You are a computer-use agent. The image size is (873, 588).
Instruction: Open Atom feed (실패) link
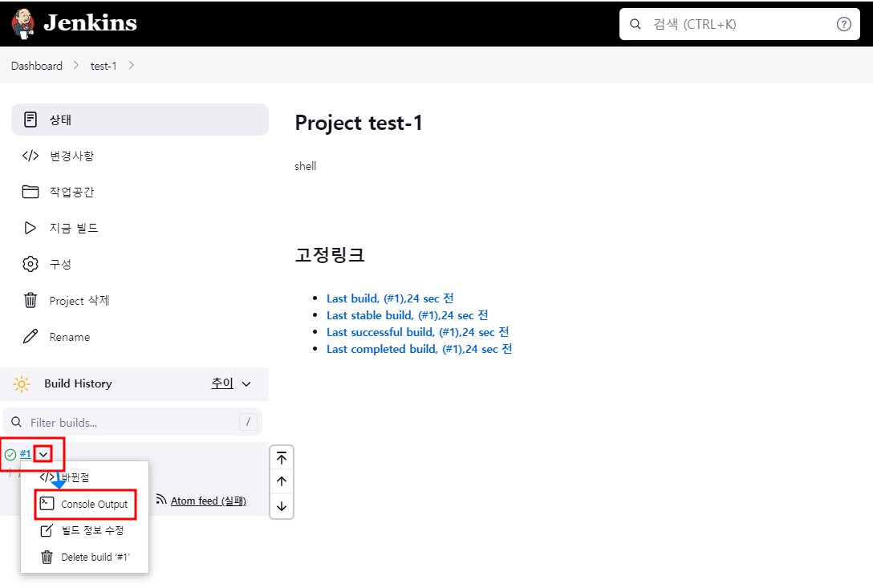209,501
